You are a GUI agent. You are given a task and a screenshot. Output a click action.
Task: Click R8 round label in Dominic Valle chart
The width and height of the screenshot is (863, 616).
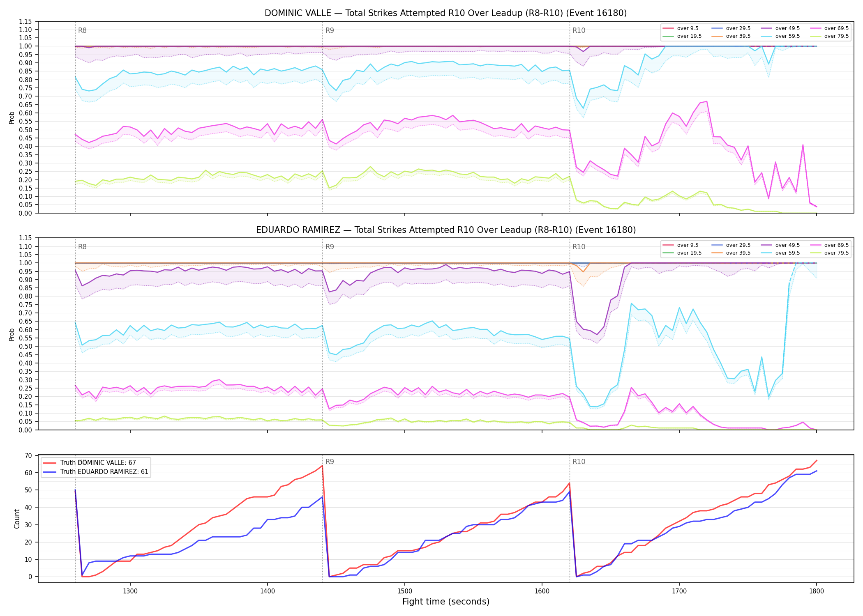pyautogui.click(x=82, y=30)
